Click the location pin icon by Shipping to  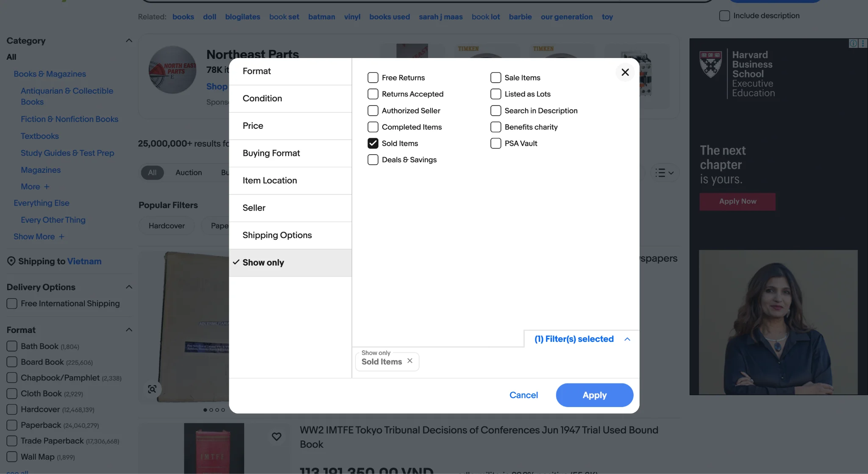tap(11, 261)
